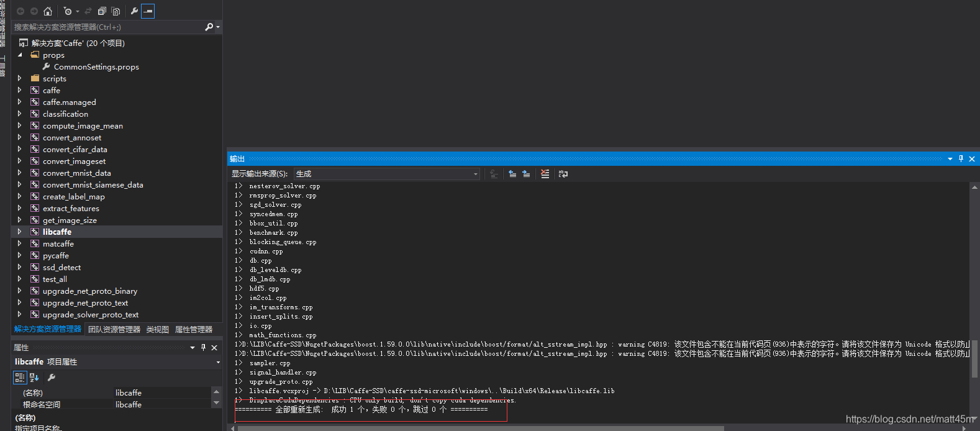980x431 pixels.
Task: Select the extract_features project
Action: [71, 208]
